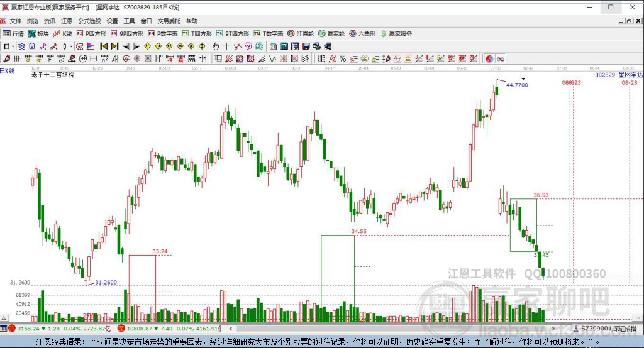Open the 板块 sector view

click(x=38, y=34)
